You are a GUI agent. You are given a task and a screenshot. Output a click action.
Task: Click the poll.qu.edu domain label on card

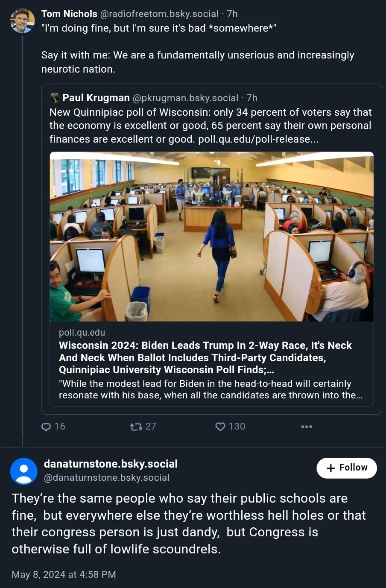[82, 333]
